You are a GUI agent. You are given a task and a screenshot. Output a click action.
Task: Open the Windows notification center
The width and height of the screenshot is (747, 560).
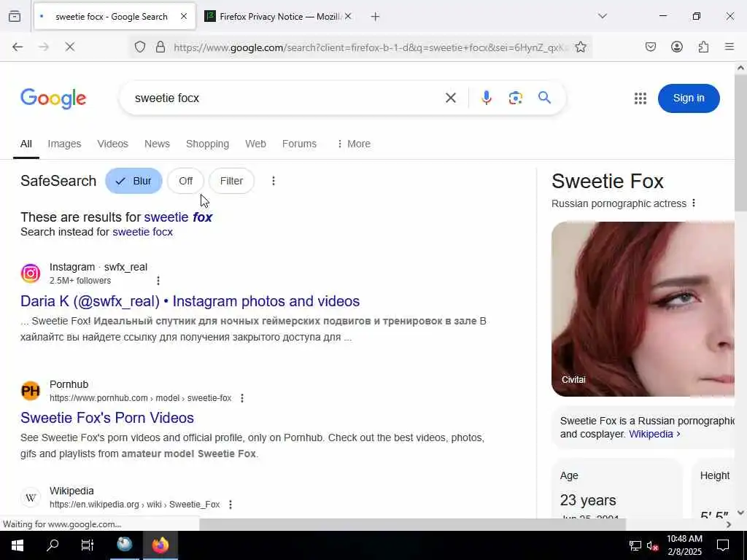pyautogui.click(x=723, y=545)
